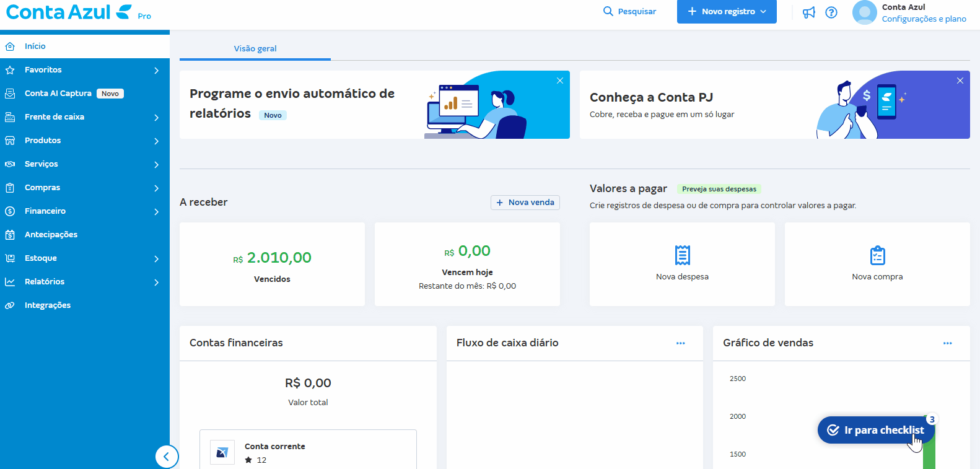Click the Novo badge beside relatórios

tap(273, 115)
